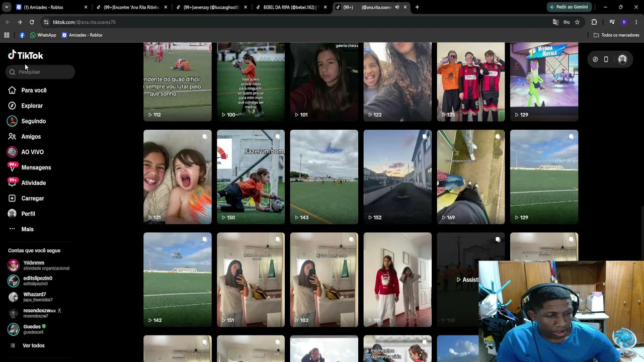The width and height of the screenshot is (644, 362).
Task: Open the video with 169 views
Action: [x=471, y=177]
